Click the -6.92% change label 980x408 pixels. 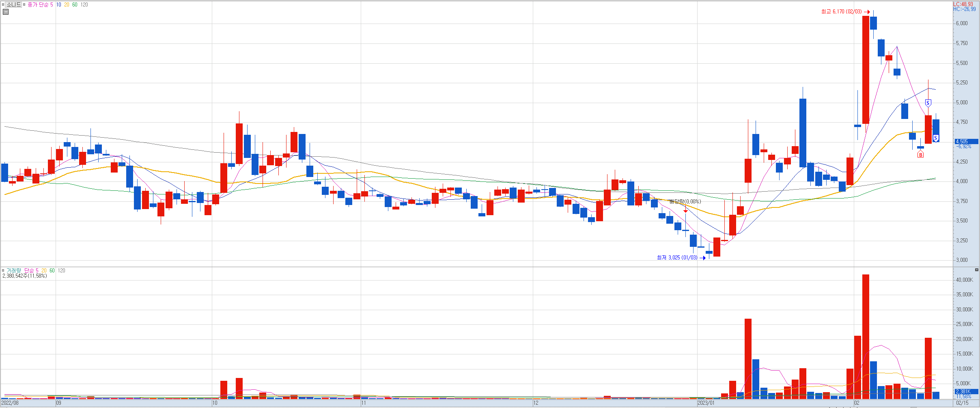(x=963, y=146)
